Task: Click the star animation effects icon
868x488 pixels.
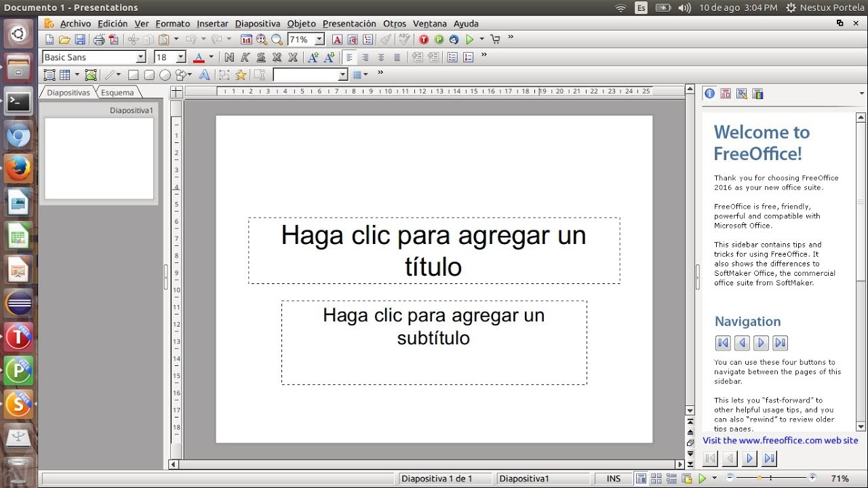Action: pyautogui.click(x=241, y=75)
